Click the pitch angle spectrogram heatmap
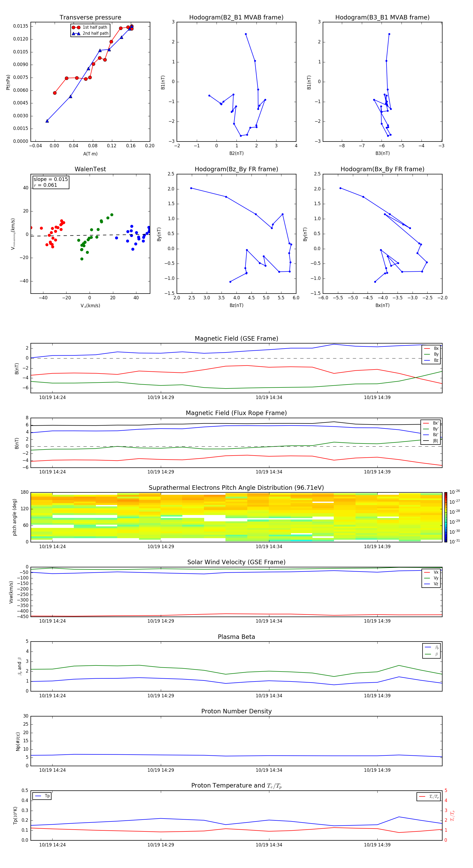The image size is (473, 868). coord(236,517)
